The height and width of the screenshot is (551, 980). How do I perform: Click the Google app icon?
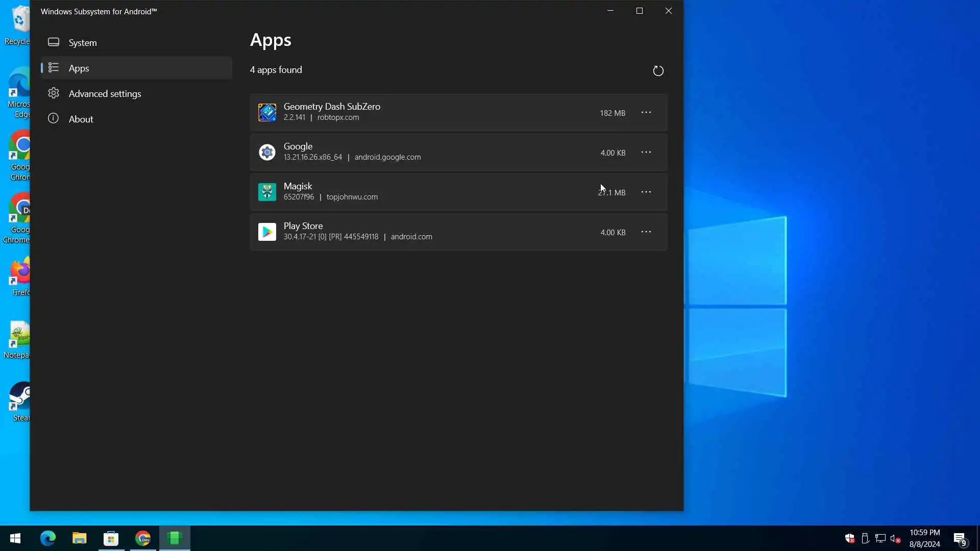point(267,152)
